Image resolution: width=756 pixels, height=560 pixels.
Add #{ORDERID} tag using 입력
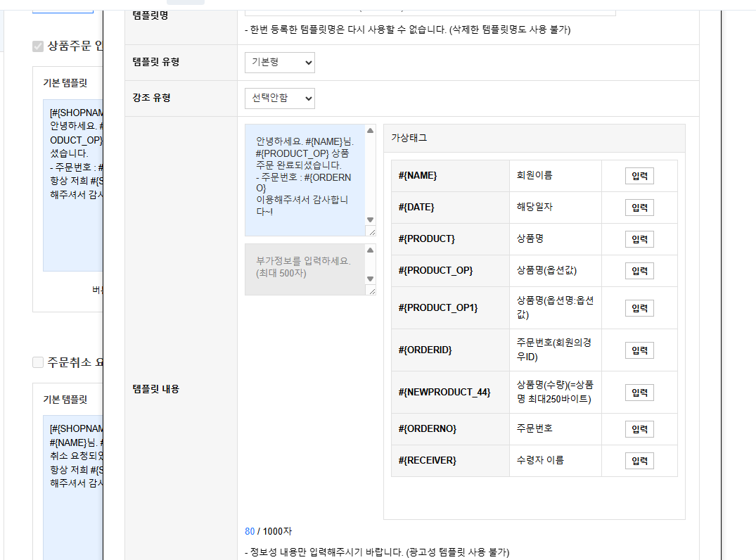coord(639,350)
